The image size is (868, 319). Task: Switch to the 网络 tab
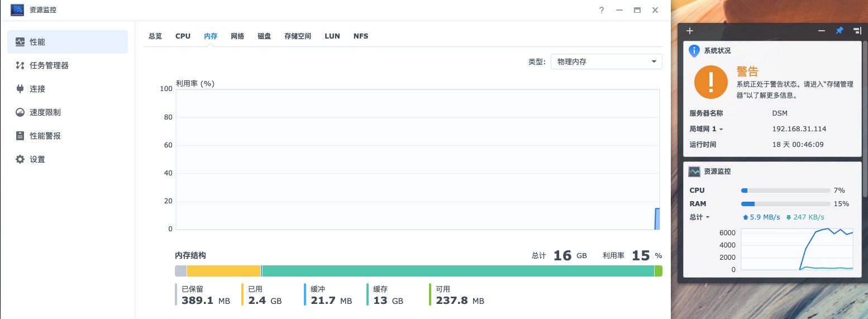tap(237, 36)
